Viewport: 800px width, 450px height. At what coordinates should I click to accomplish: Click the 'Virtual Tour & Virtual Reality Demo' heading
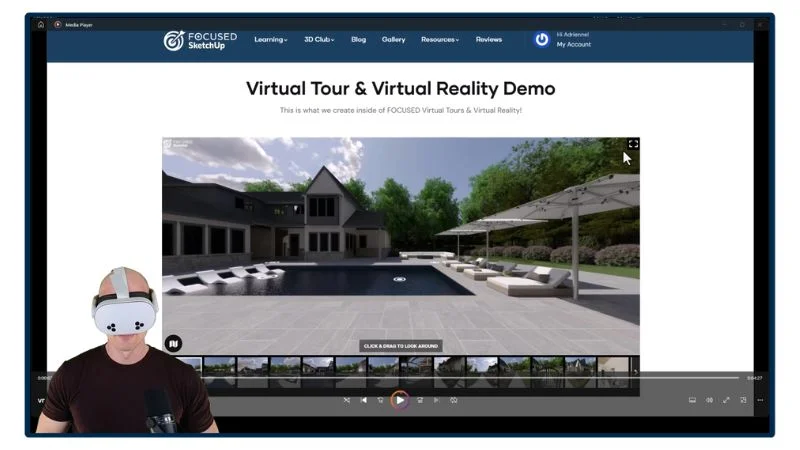(401, 89)
